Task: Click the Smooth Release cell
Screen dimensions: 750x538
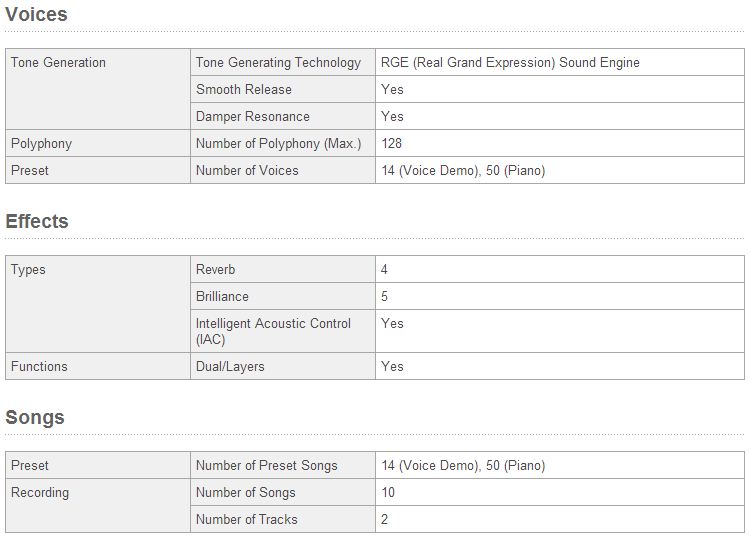Action: (x=283, y=89)
